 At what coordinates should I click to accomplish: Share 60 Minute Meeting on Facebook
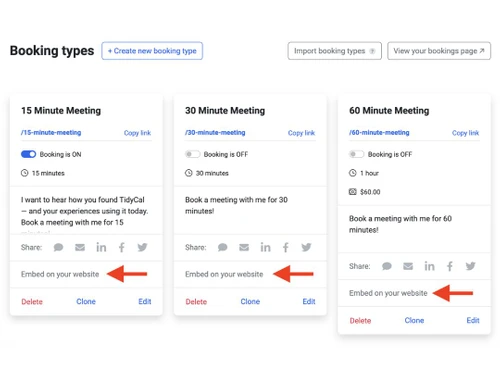[450, 266]
